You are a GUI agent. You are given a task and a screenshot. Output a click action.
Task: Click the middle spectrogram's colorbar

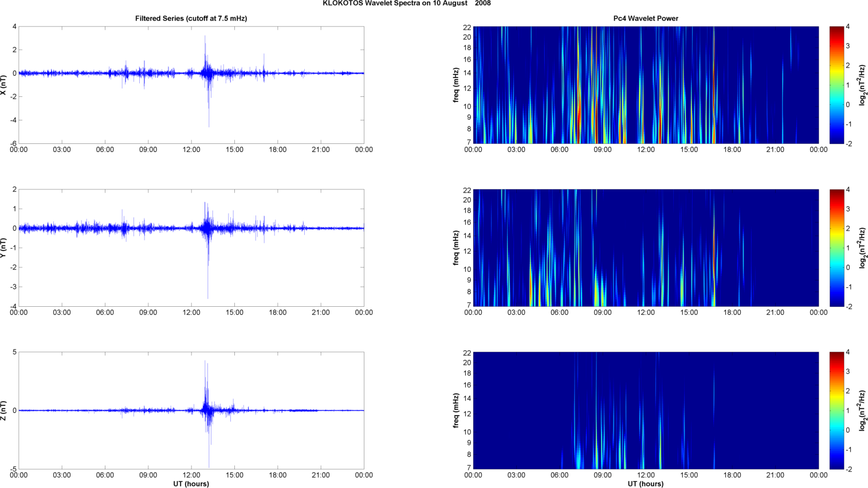(x=836, y=248)
